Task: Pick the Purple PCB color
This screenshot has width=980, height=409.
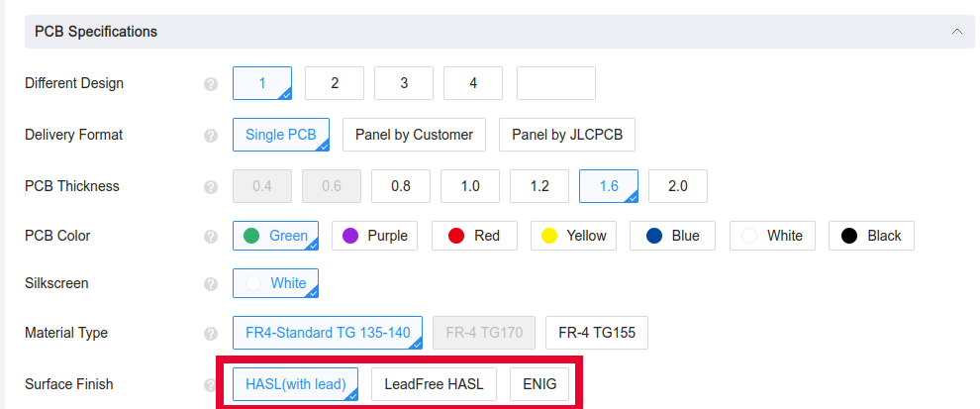Action: (x=374, y=236)
